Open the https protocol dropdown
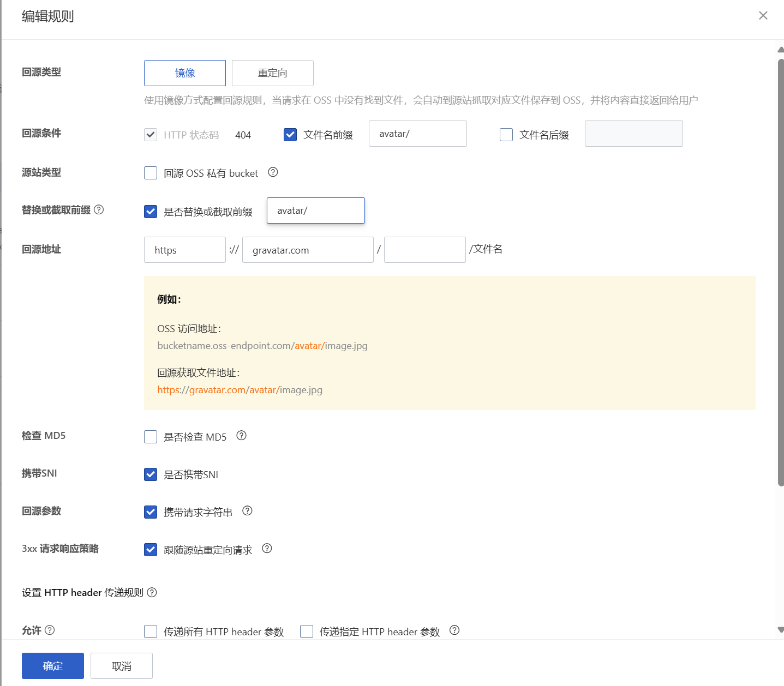 pos(185,250)
